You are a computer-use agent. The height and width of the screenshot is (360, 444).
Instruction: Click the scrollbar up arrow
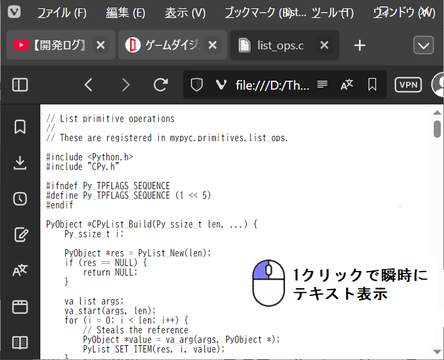[437, 113]
